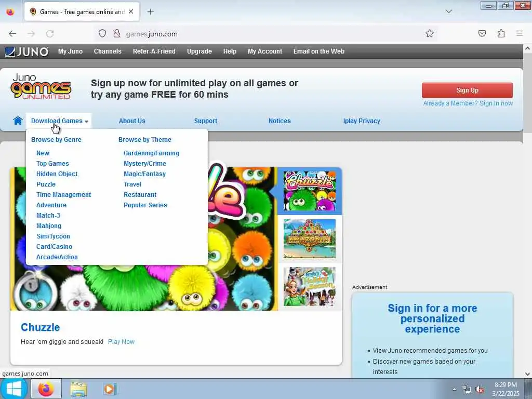Viewport: 532px width, 399px height.
Task: Open the About Us link
Action: coord(132,121)
